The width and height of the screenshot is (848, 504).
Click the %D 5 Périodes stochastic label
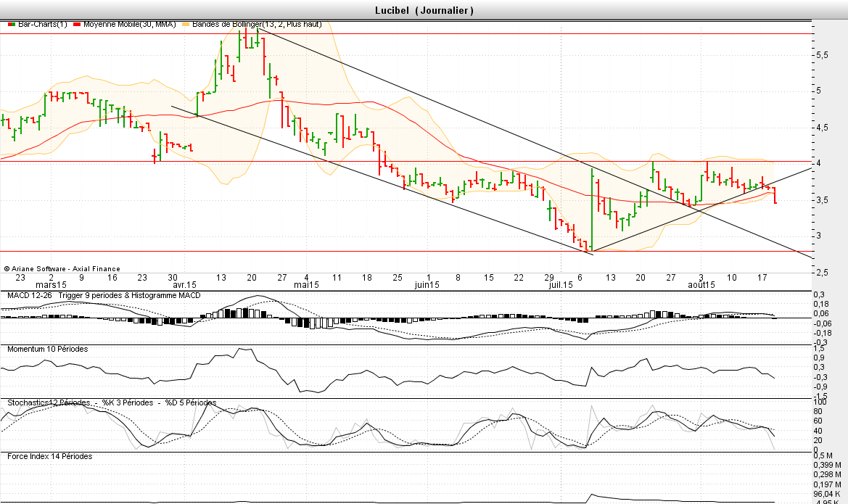191,403
